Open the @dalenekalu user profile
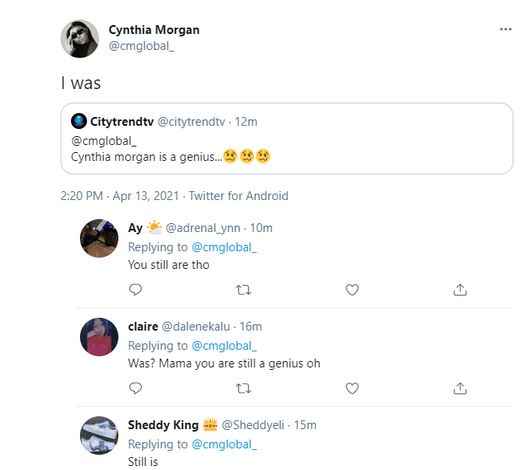The height and width of the screenshot is (470, 522). click(x=196, y=326)
